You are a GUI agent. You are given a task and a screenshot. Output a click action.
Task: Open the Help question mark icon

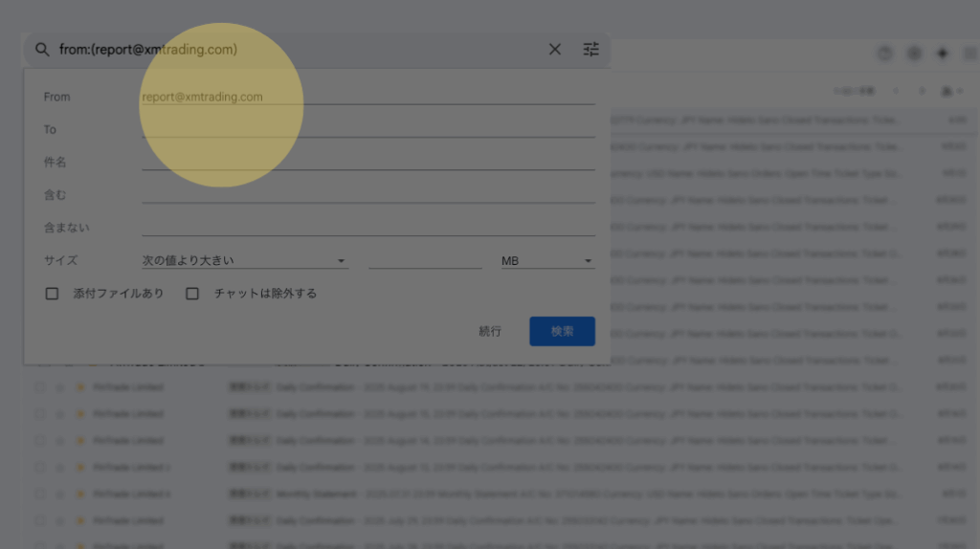pyautogui.click(x=884, y=54)
